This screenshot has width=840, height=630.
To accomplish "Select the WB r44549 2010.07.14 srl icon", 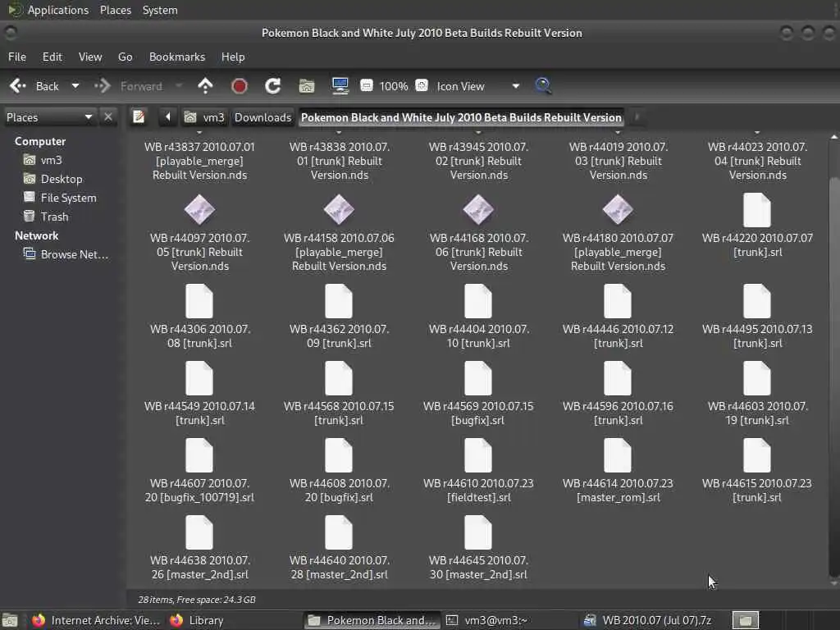I will 199,378.
